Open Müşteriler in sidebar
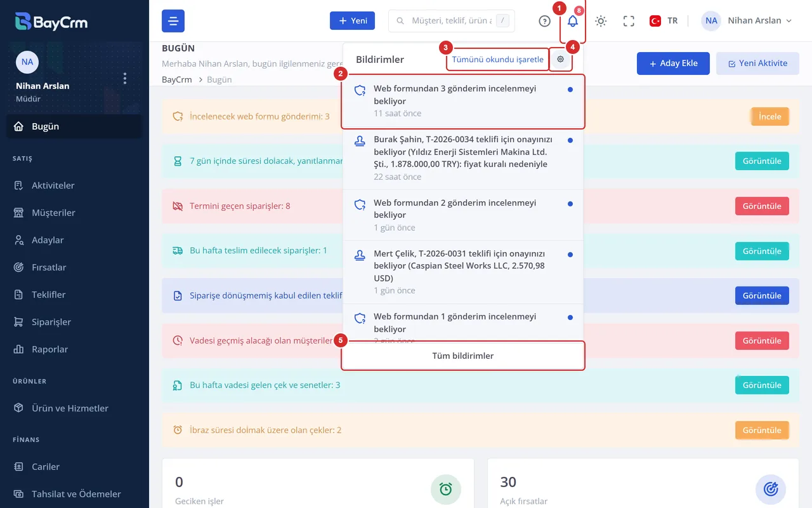 click(x=74, y=213)
